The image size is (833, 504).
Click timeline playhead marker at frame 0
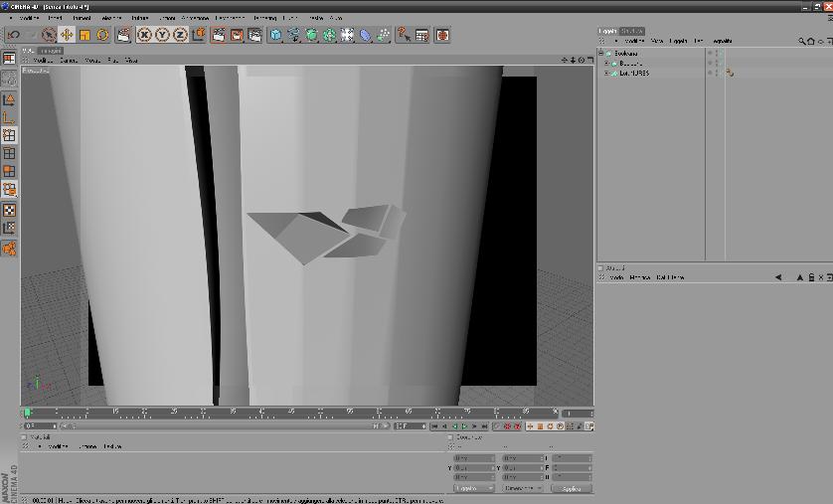[27, 413]
